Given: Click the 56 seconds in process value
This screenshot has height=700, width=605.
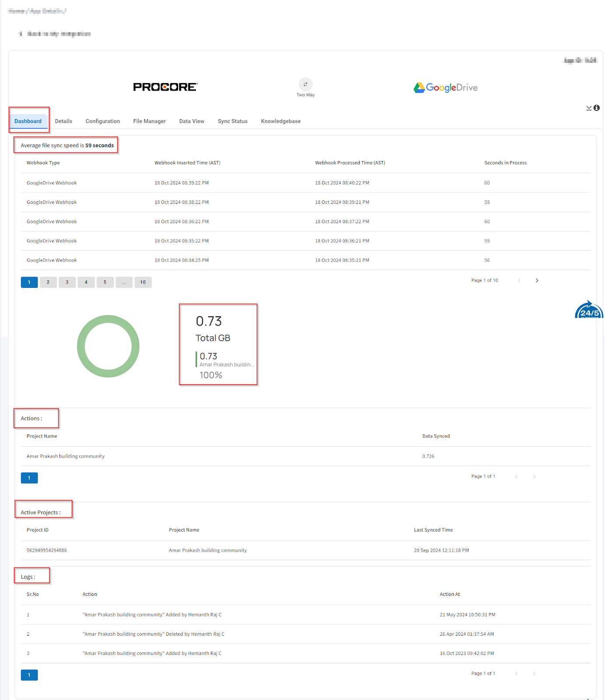Looking at the screenshot, I should point(487,260).
